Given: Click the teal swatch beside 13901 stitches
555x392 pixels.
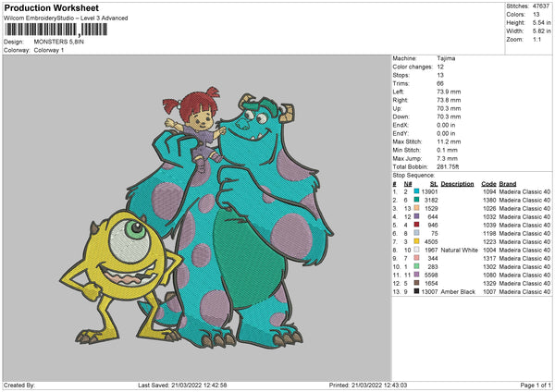Looking at the screenshot, I should click(416, 191).
